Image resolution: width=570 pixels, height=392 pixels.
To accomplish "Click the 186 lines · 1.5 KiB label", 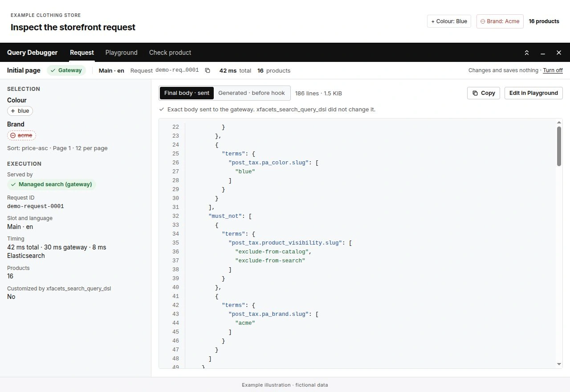I will pos(318,93).
